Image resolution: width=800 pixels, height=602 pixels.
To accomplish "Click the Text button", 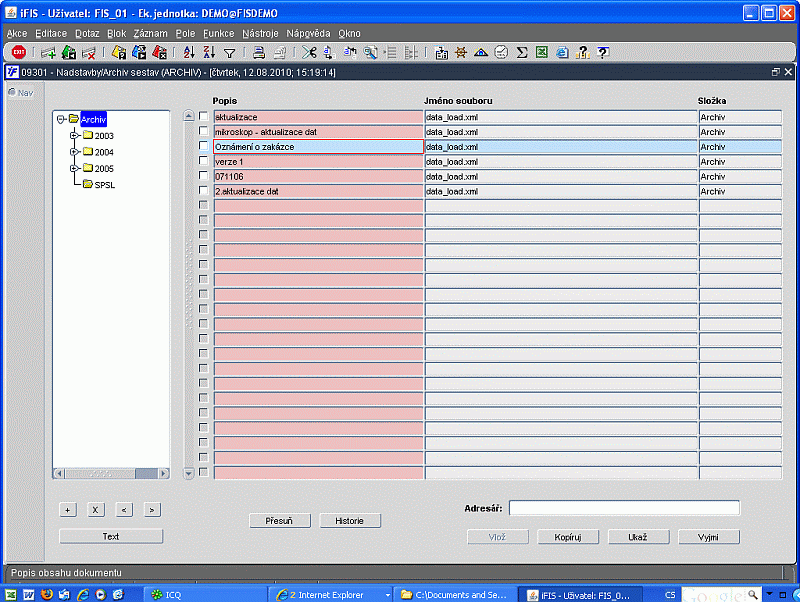I will 111,536.
